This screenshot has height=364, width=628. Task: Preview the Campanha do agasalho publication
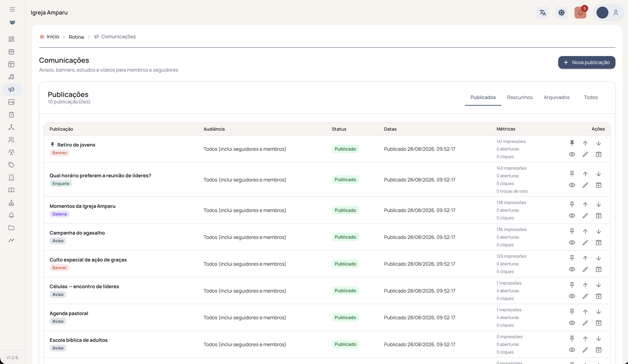click(572, 242)
